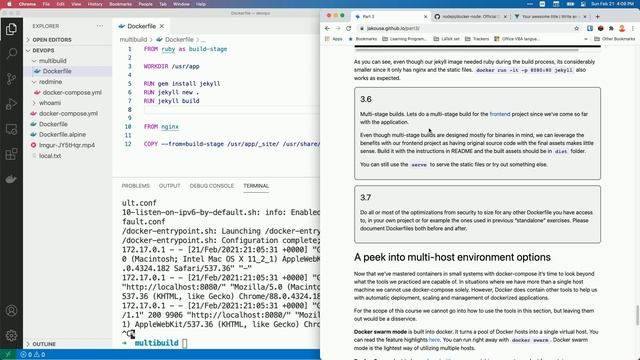Open the Search view in the activity bar
This screenshot has width=640, height=360.
pos(11,53)
